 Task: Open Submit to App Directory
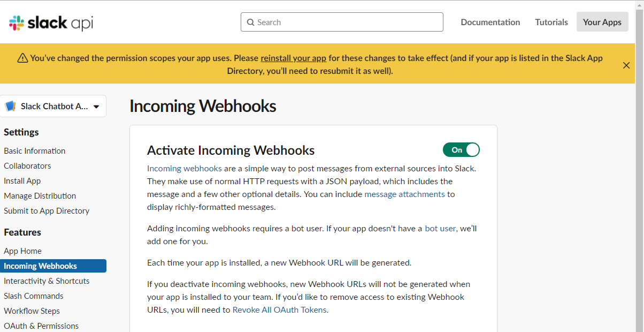[47, 211]
